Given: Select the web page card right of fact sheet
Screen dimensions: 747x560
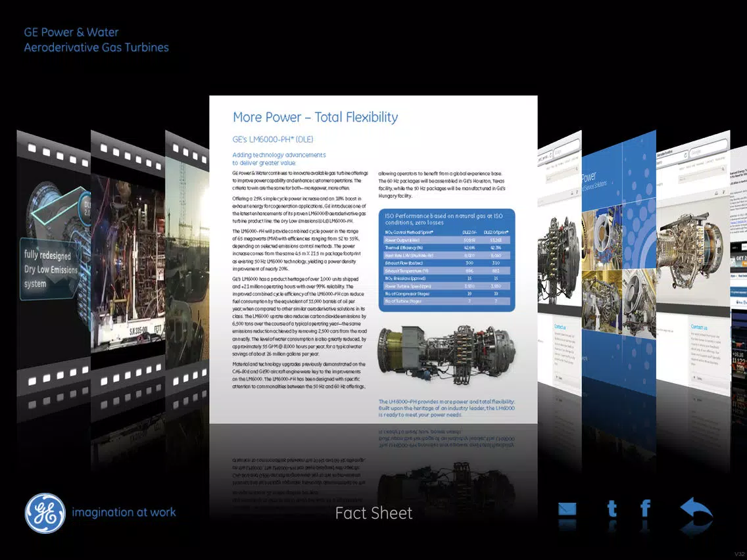Looking at the screenshot, I should (x=560, y=263).
